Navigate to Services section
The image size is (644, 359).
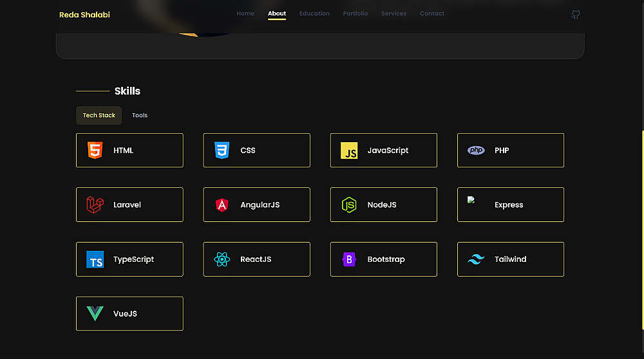point(394,14)
